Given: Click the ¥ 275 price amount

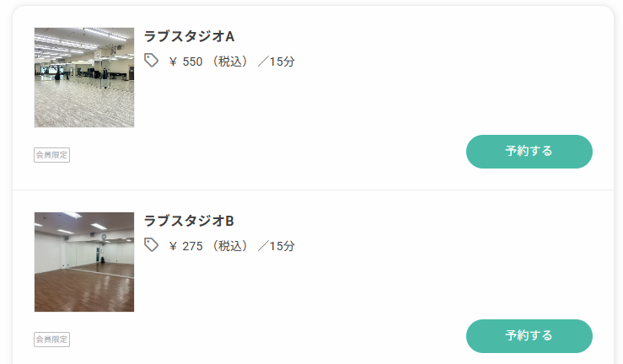Looking at the screenshot, I should [x=185, y=246].
